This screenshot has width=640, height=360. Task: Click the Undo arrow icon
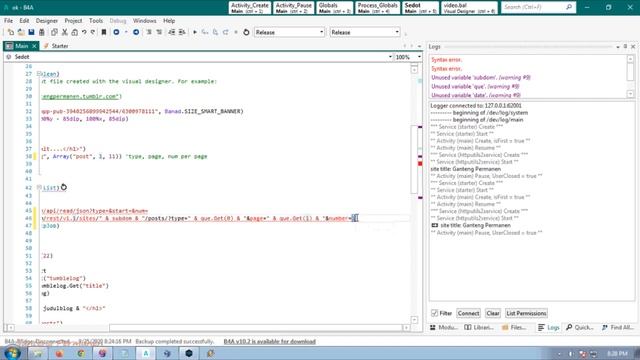tap(84, 32)
